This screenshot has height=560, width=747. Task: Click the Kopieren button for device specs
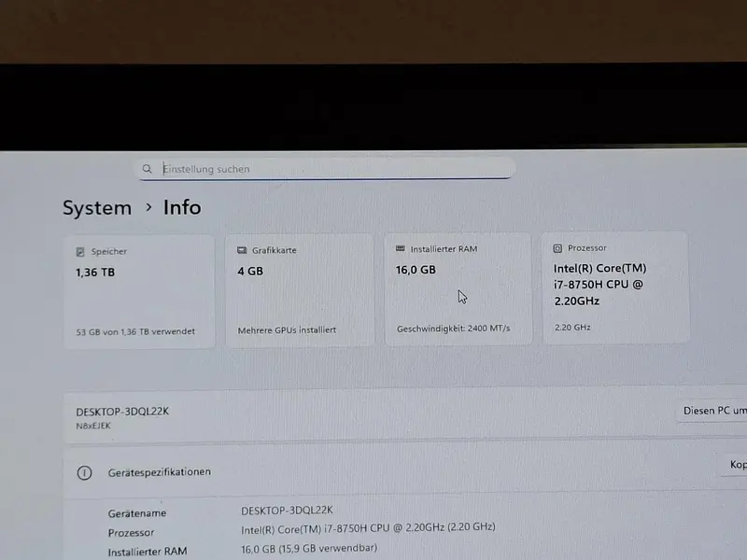735,465
